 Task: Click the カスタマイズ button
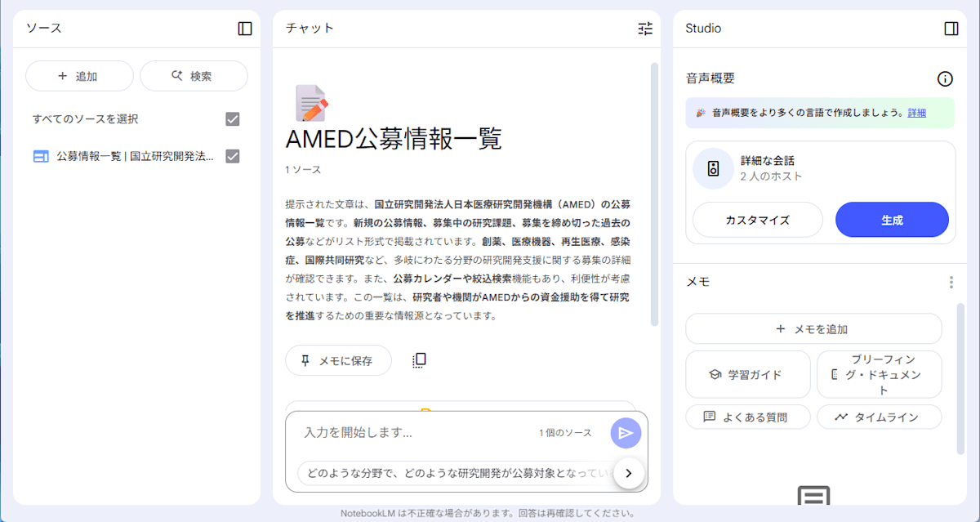758,220
